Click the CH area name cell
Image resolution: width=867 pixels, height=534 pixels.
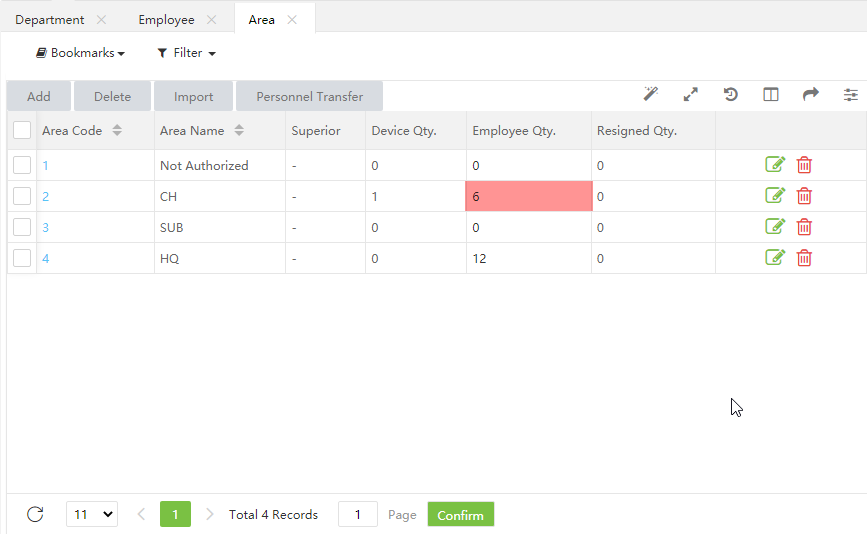click(x=220, y=196)
